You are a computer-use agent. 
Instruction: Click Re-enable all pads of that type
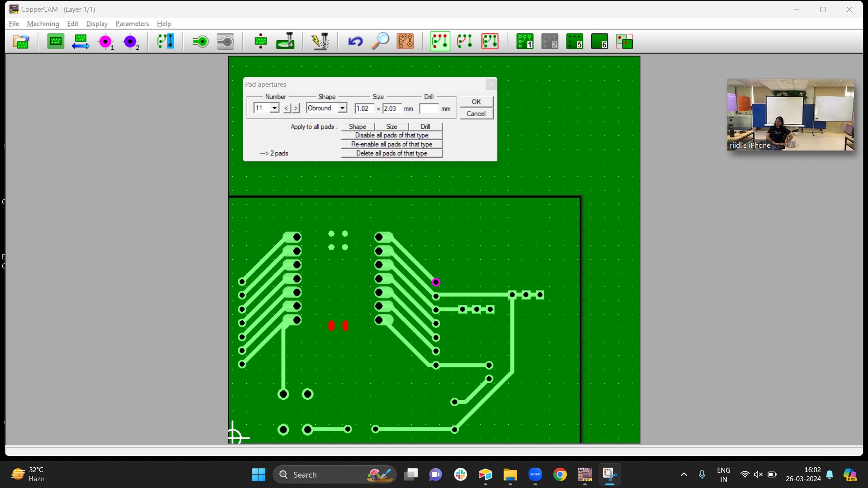392,144
